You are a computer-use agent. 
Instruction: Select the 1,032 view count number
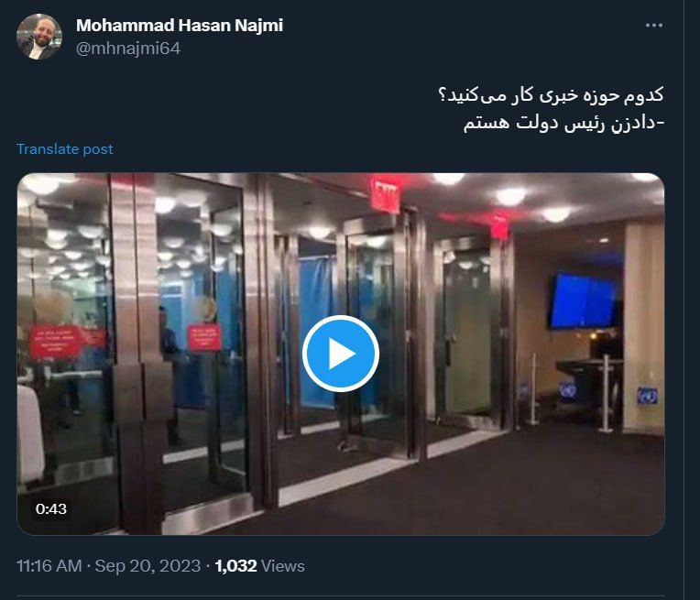pos(235,565)
